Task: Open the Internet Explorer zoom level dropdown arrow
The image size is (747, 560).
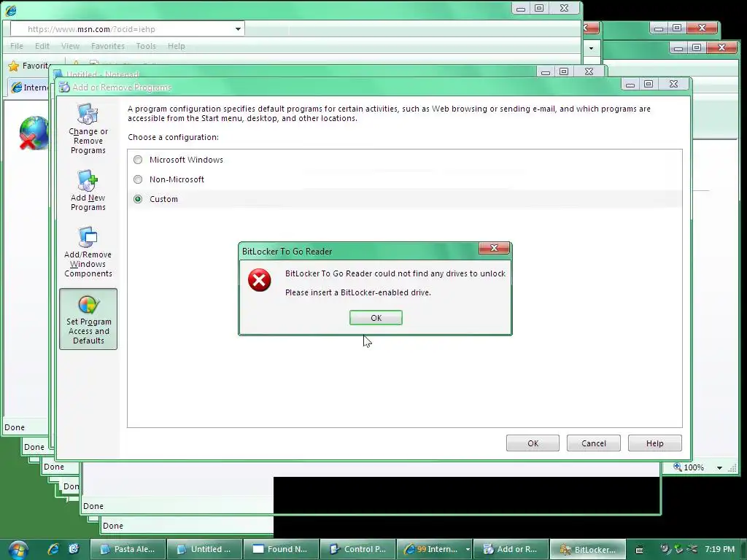Action: [x=719, y=467]
